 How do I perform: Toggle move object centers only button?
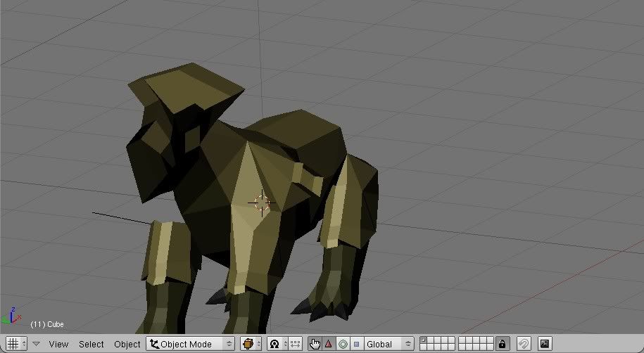(x=295, y=344)
